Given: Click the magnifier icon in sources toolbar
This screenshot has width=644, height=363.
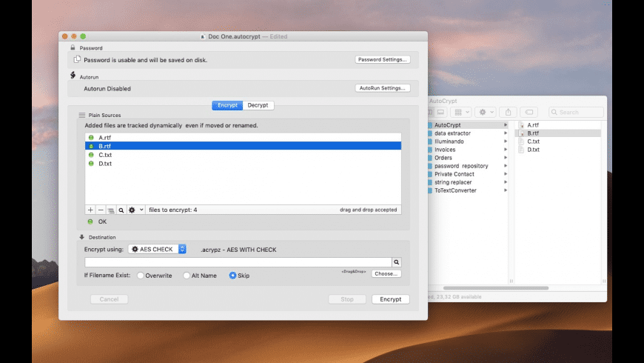Looking at the screenshot, I should coord(121,210).
